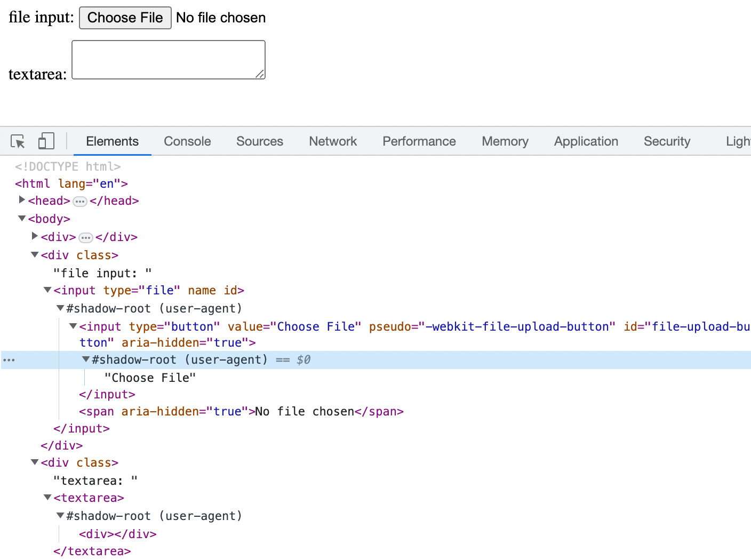Collapse the textarea's shadow-root node
Viewport: 751px width, 560px height.
60,516
